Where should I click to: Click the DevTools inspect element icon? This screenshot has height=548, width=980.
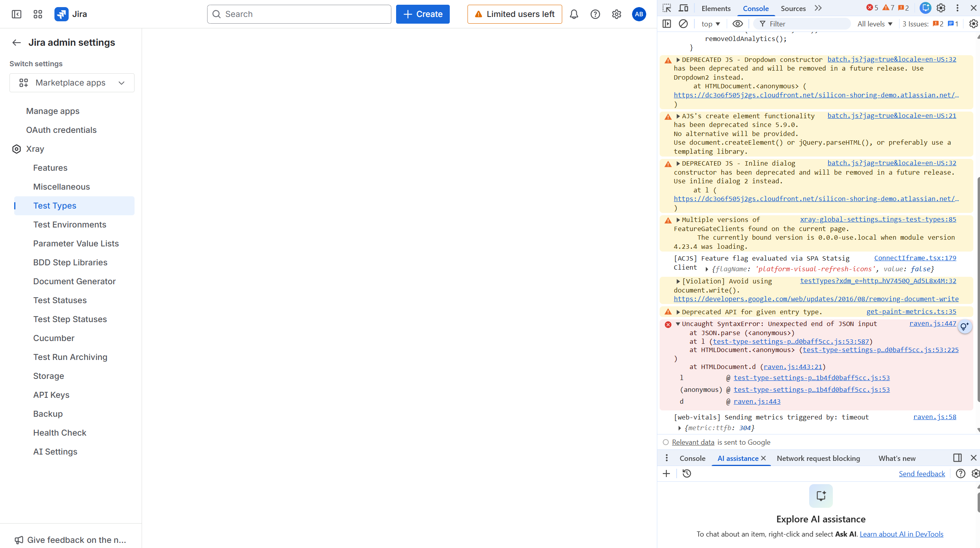click(x=667, y=8)
